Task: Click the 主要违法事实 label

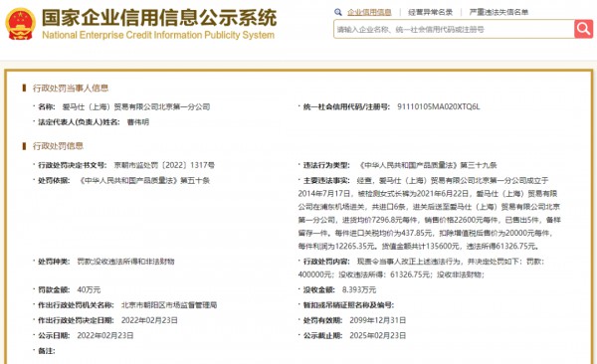Action: click(326, 180)
